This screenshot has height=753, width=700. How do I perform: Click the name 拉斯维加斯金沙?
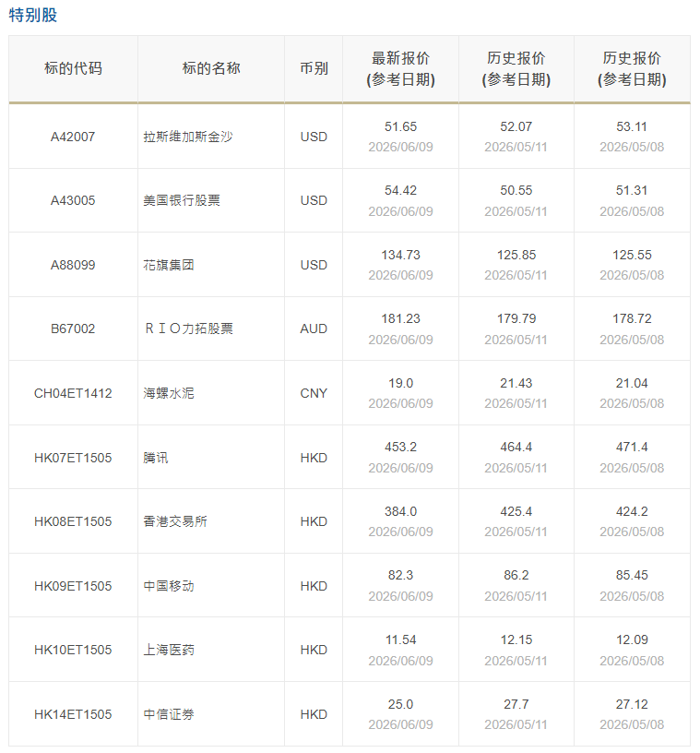(188, 137)
